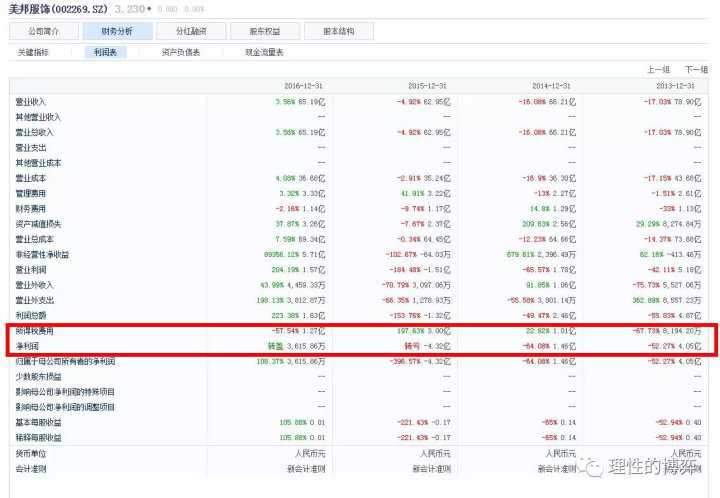Click the 营业支出 row label
This screenshot has width=720, height=498.
[31, 148]
